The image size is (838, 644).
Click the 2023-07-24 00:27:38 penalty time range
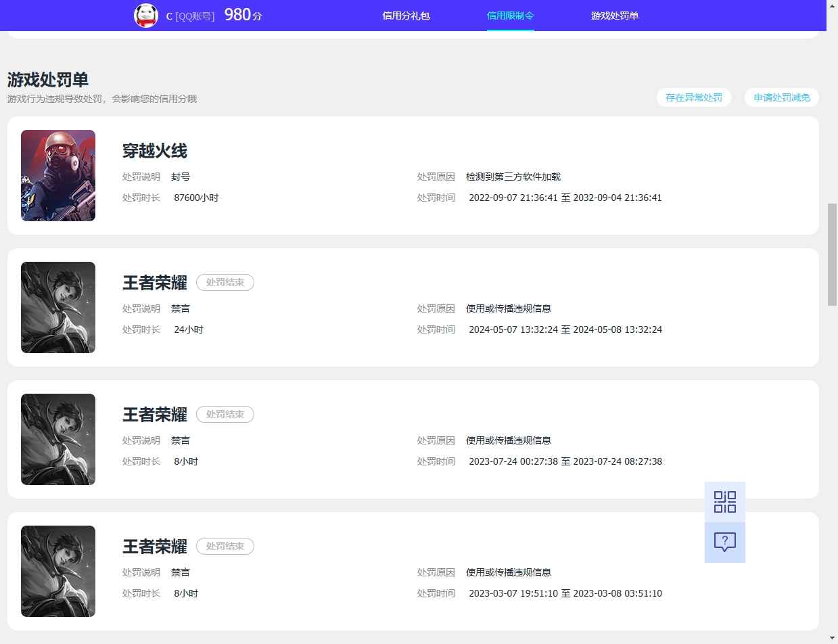[x=565, y=461]
